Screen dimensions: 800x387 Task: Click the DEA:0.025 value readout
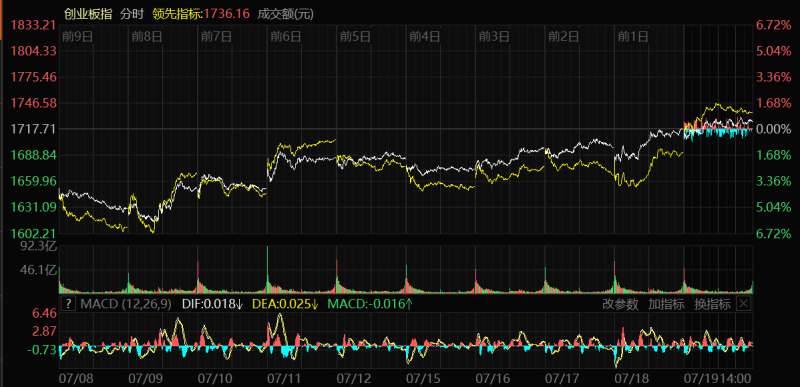coord(285,304)
